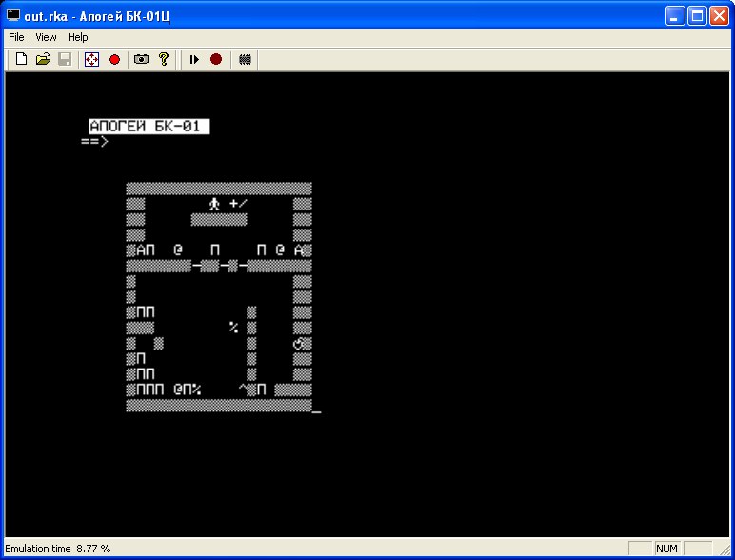Click the dark red stop circle icon
Screen dimensions: 735x560
216,59
